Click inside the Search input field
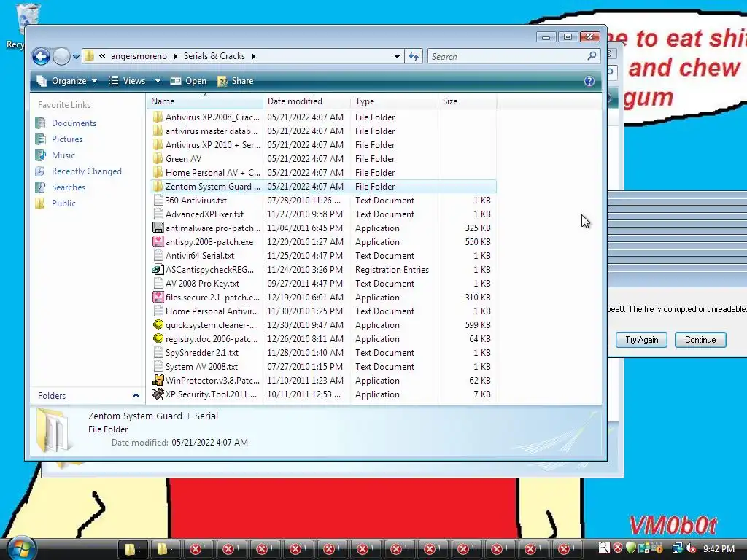The image size is (747, 560). [x=514, y=57]
